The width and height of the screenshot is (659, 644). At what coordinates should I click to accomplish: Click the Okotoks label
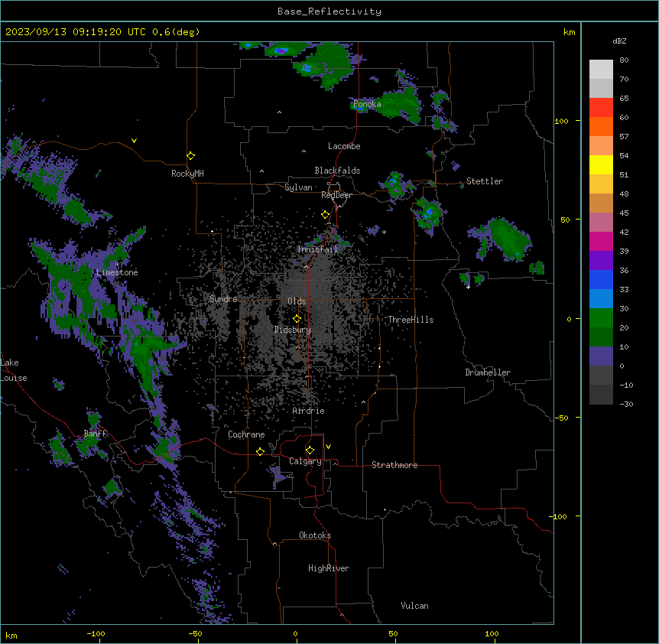click(315, 535)
